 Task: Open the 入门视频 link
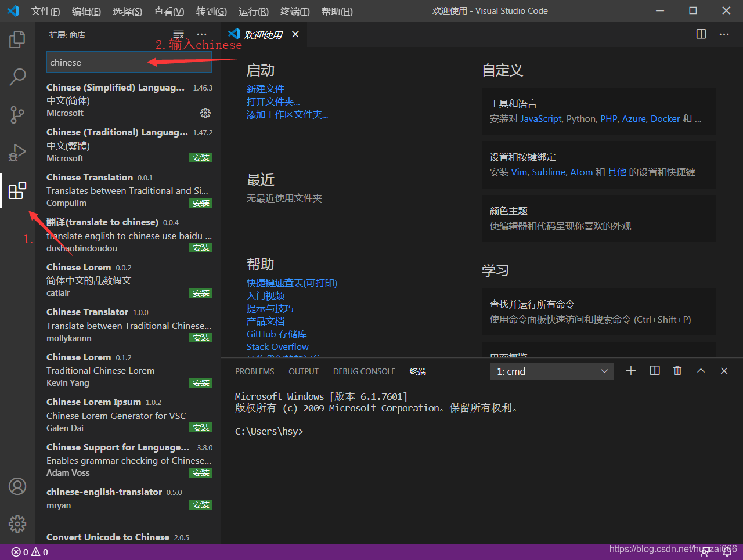tap(265, 295)
